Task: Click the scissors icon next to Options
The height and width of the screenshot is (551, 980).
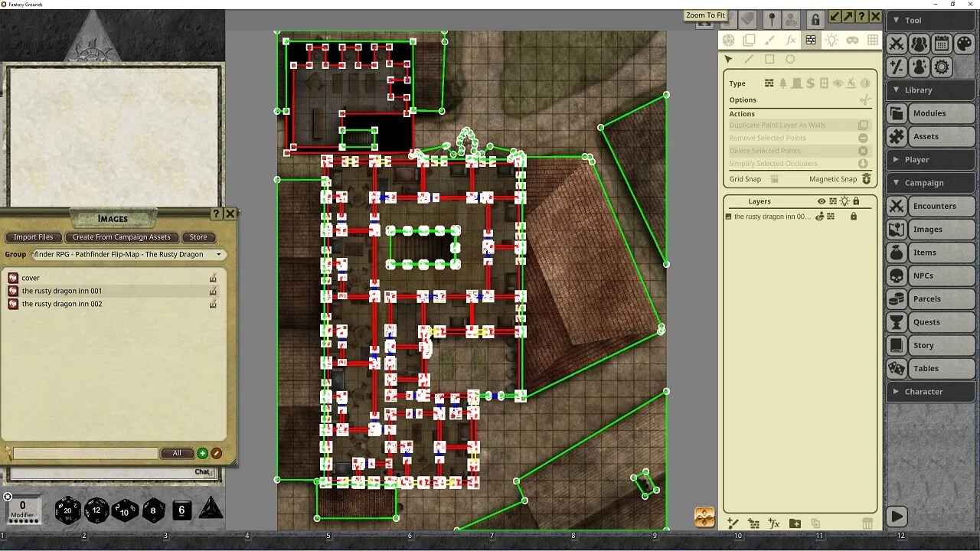Action: (x=865, y=99)
